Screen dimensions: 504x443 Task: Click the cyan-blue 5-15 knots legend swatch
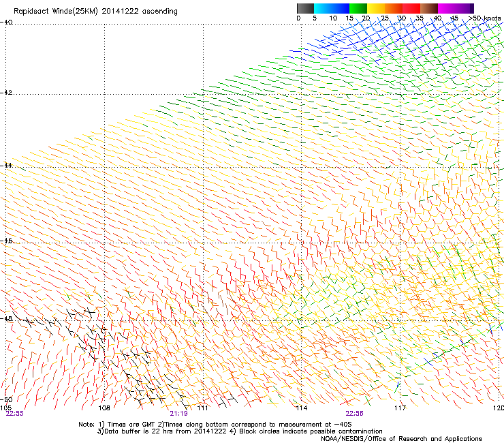332,8
